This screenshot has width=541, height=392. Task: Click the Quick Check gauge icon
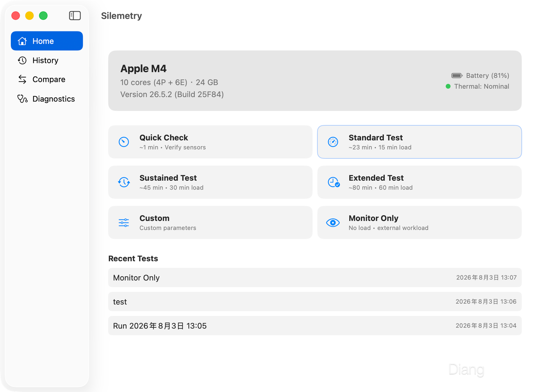coord(124,142)
